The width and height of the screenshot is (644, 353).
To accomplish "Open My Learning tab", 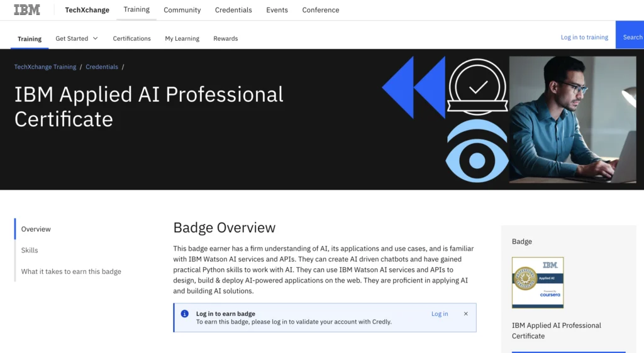I will click(182, 38).
